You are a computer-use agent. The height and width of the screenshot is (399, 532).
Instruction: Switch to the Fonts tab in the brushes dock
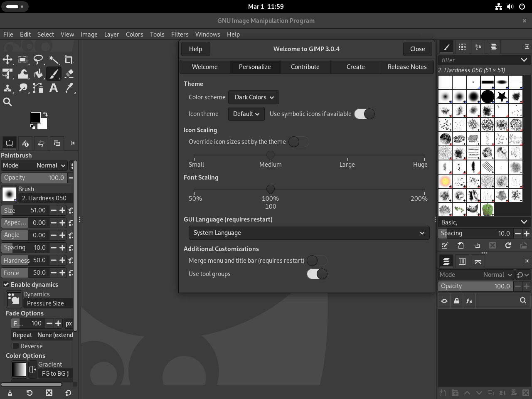478,47
